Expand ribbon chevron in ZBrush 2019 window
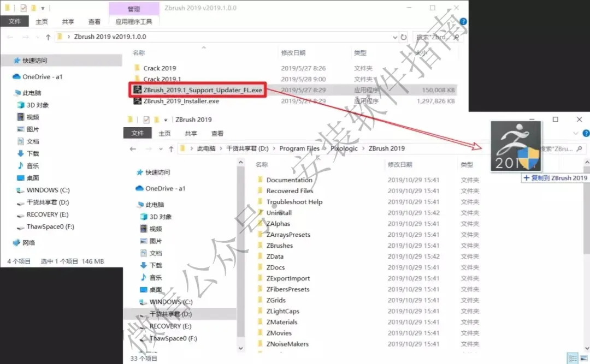 tap(575, 133)
